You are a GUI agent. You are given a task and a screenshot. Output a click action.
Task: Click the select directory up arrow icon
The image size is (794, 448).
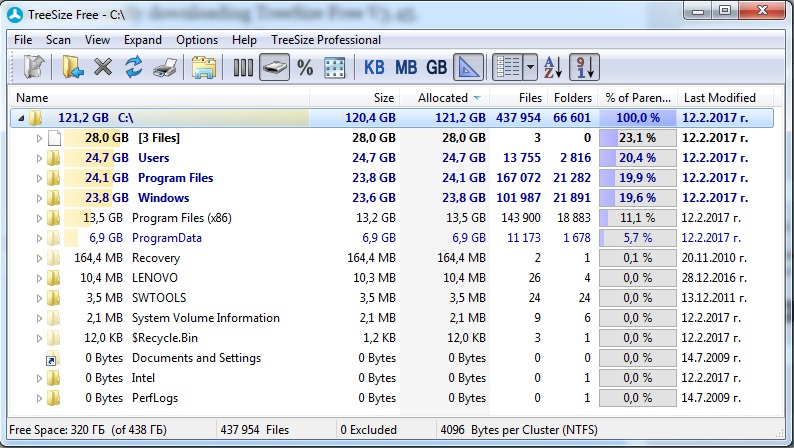click(x=33, y=67)
